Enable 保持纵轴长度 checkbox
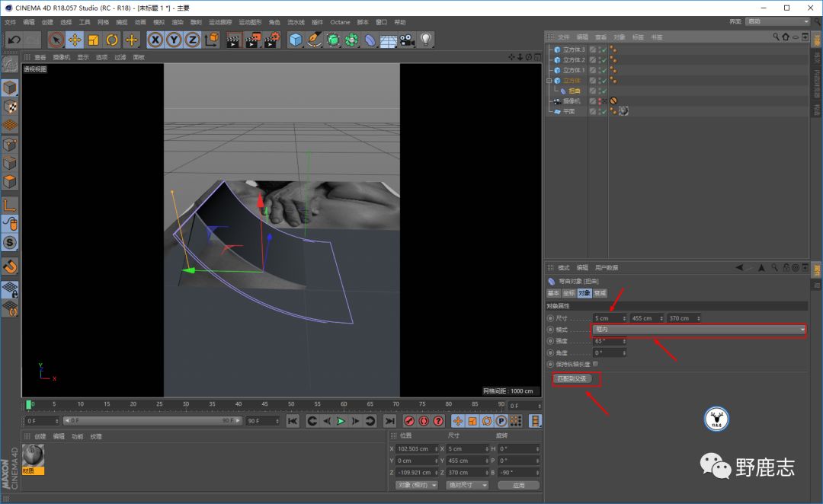Image resolution: width=823 pixels, height=504 pixels. [x=596, y=364]
